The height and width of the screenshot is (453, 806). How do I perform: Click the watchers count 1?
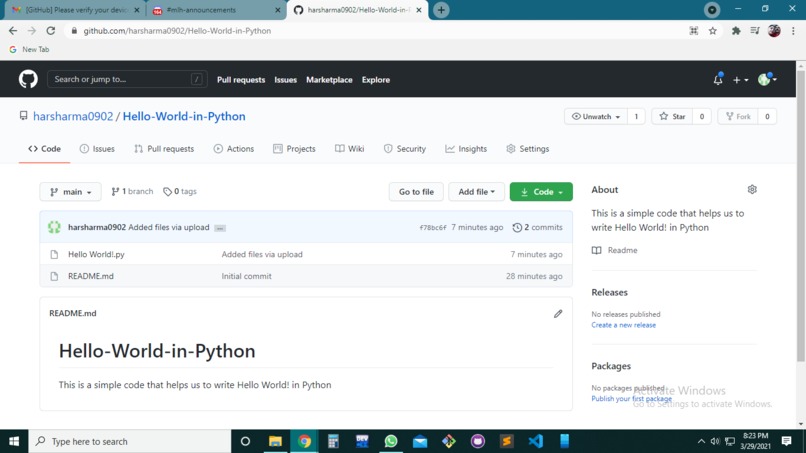(636, 117)
